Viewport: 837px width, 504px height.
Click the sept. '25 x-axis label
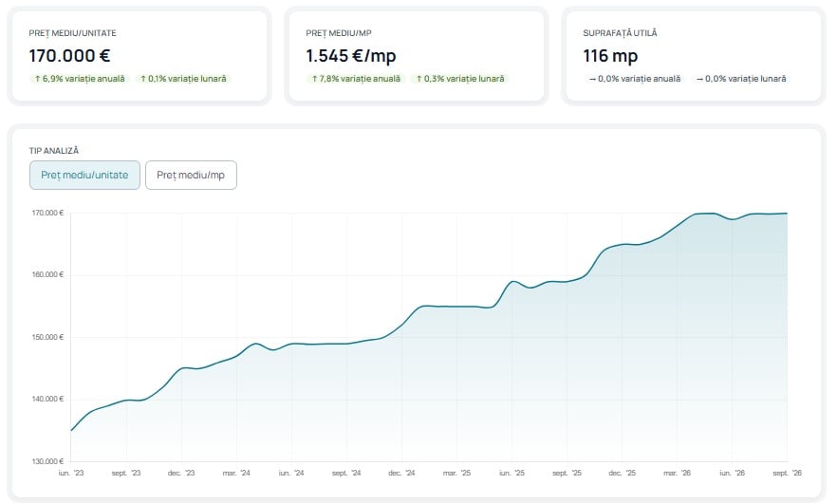point(567,473)
